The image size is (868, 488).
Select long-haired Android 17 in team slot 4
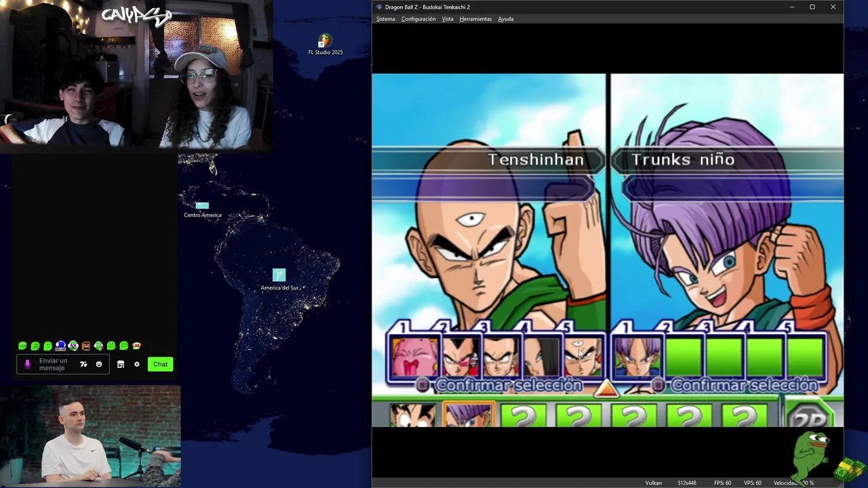coord(540,357)
